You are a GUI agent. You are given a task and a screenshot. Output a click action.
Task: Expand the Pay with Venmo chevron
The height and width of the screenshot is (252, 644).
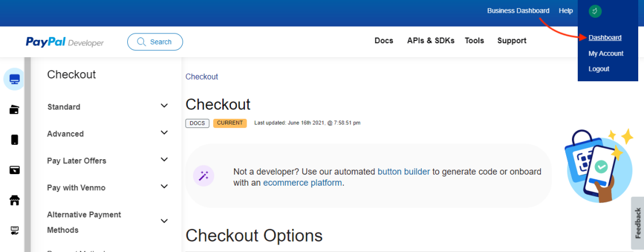click(164, 187)
